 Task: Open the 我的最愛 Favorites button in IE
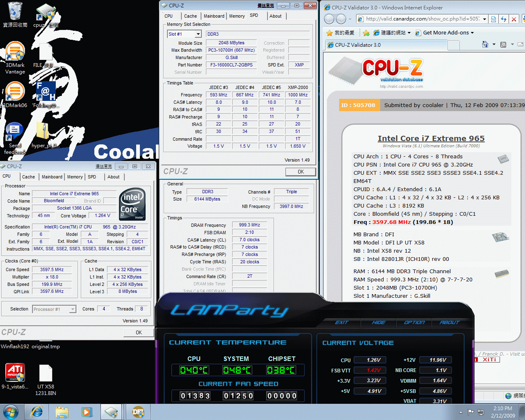coord(340,33)
